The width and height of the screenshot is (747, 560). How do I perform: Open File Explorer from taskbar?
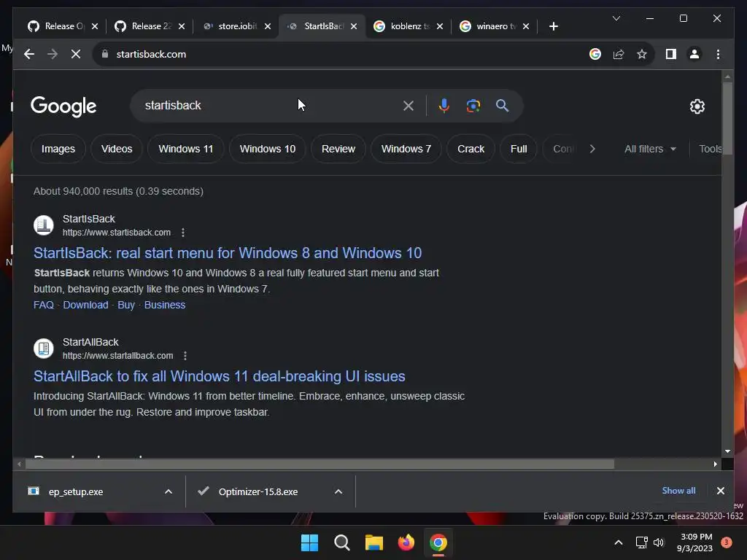click(x=374, y=542)
